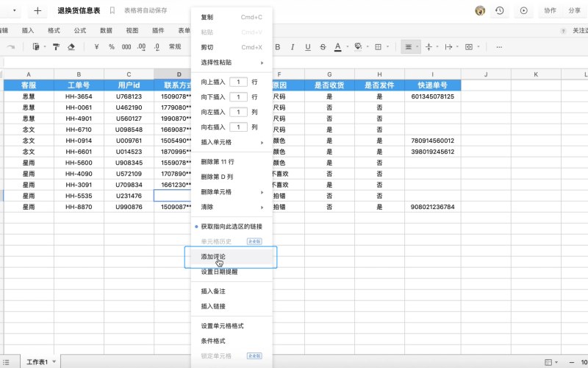Choose 删除第 D 列
This screenshot has width=588, height=368.
[232, 177]
